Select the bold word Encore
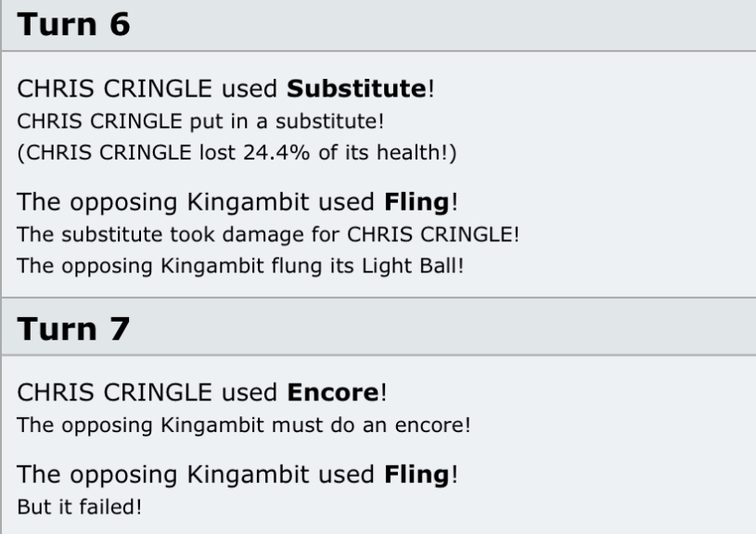Image resolution: width=756 pixels, height=534 pixels. click(333, 392)
